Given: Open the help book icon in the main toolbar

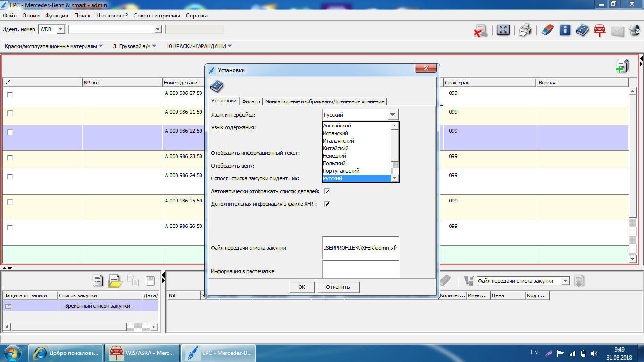Looking at the screenshot, I should click(x=582, y=30).
